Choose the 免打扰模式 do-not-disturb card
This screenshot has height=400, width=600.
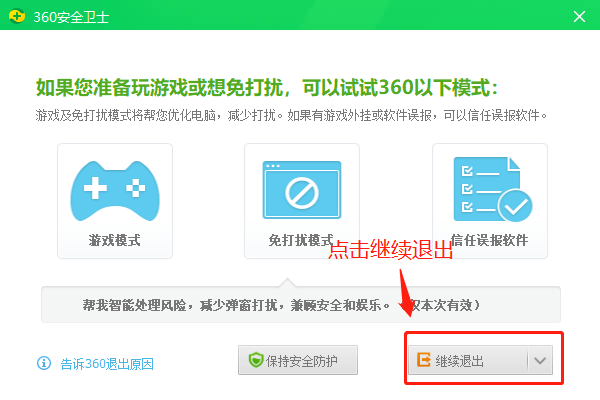[302, 201]
